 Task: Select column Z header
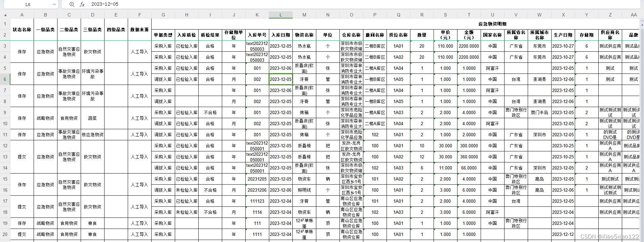click(x=610, y=15)
